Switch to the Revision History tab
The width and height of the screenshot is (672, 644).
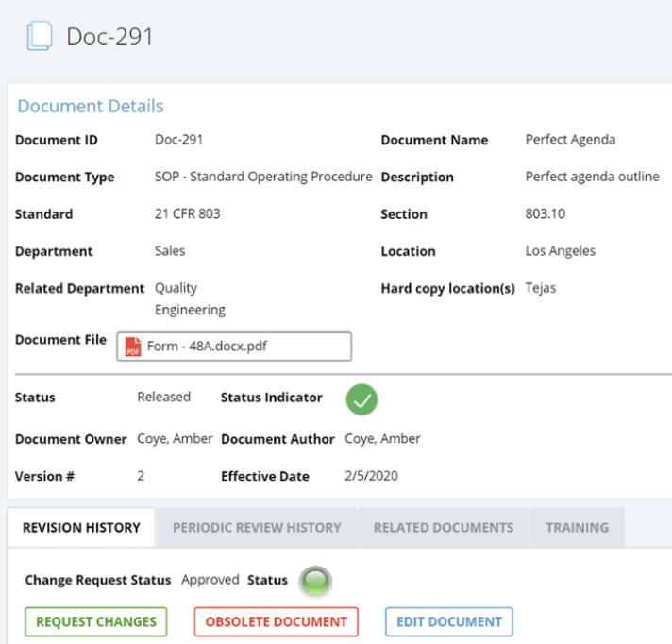click(81, 528)
